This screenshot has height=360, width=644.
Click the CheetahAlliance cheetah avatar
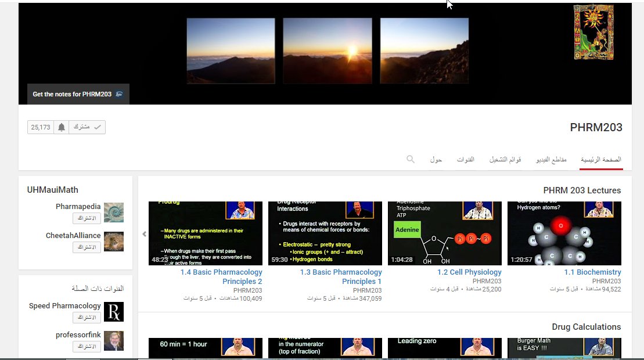coord(114,242)
